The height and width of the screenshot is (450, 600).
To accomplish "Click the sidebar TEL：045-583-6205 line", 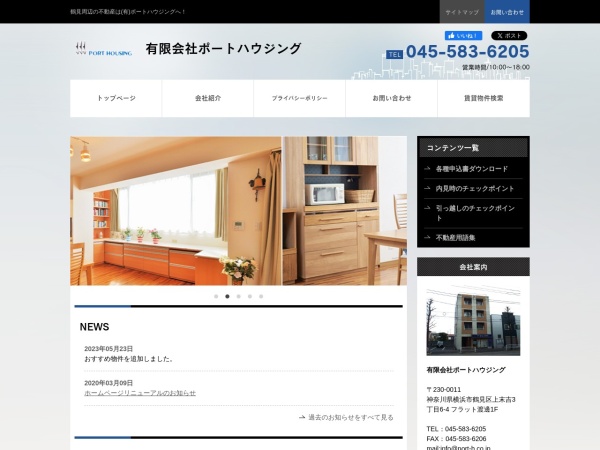I will [457, 429].
